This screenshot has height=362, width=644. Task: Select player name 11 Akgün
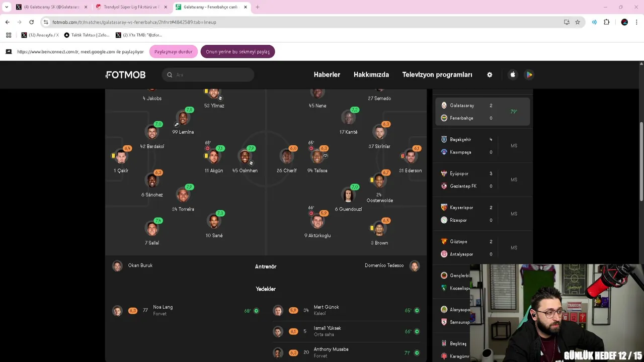(x=214, y=170)
